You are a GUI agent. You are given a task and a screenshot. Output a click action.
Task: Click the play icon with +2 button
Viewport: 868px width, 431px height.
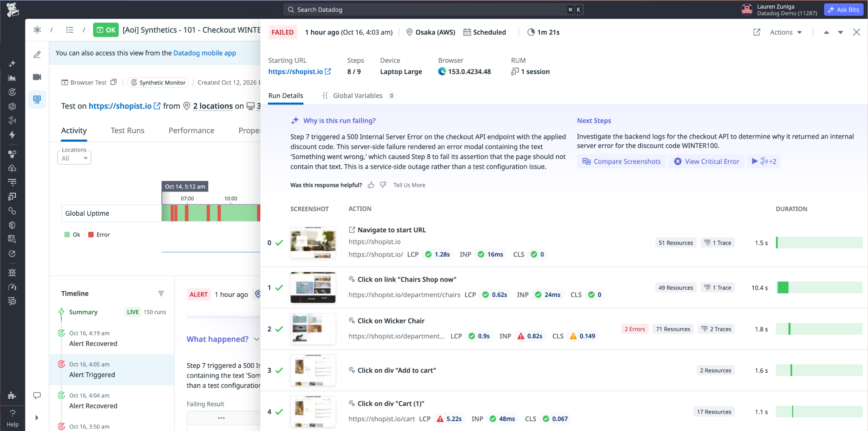coord(764,161)
